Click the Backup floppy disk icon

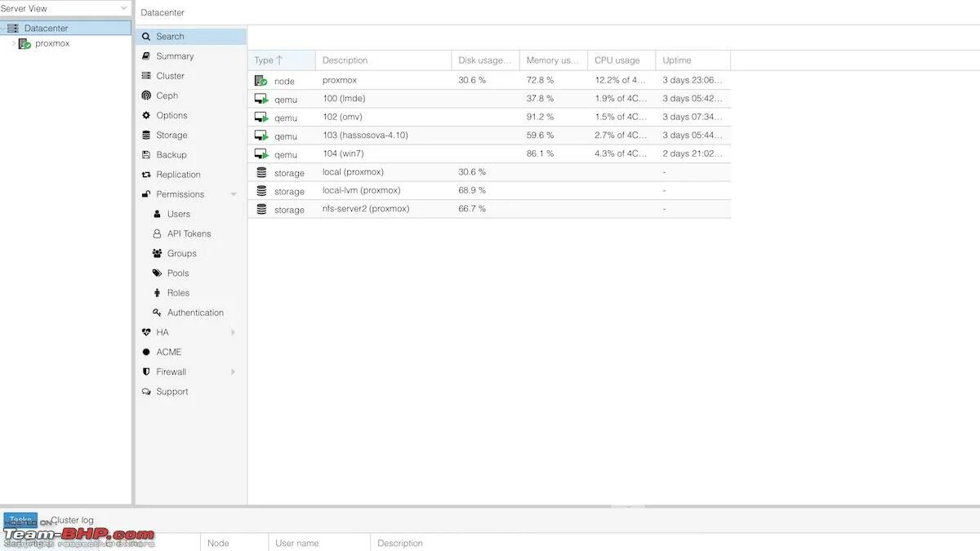click(x=146, y=155)
